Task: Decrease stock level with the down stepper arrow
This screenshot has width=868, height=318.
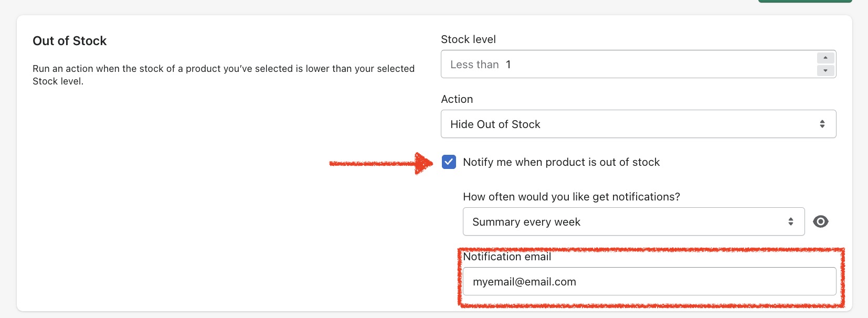Action: (x=825, y=70)
